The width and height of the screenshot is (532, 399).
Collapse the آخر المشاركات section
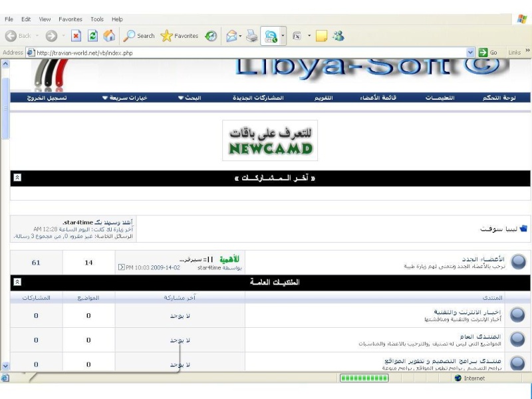(x=17, y=178)
